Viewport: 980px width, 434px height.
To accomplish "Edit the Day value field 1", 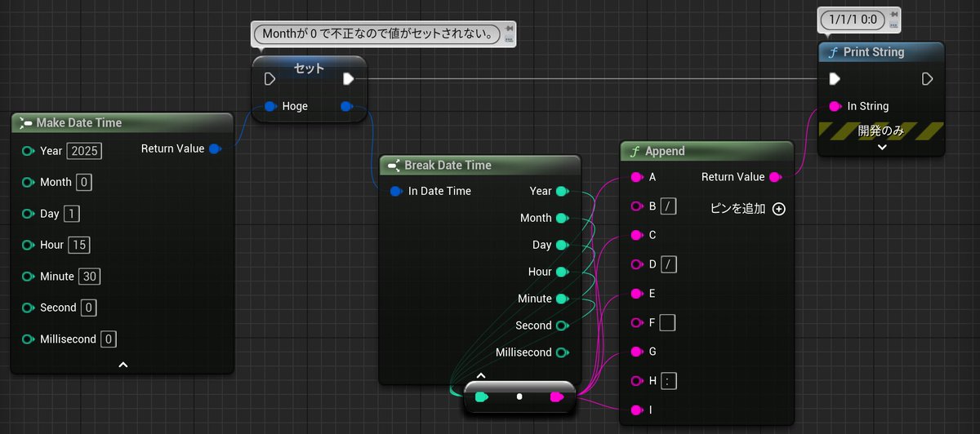I will (x=72, y=214).
